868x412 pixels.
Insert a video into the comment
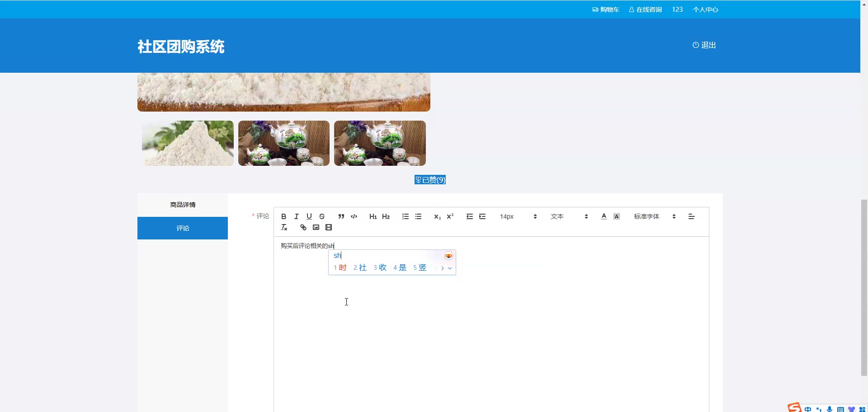329,228
